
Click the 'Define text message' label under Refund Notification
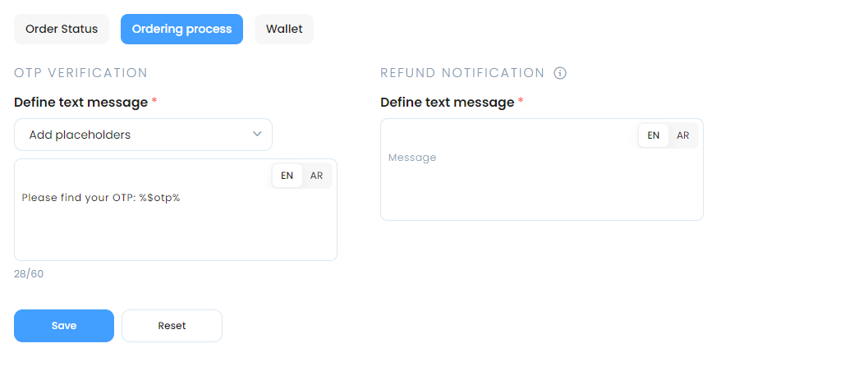(x=447, y=103)
